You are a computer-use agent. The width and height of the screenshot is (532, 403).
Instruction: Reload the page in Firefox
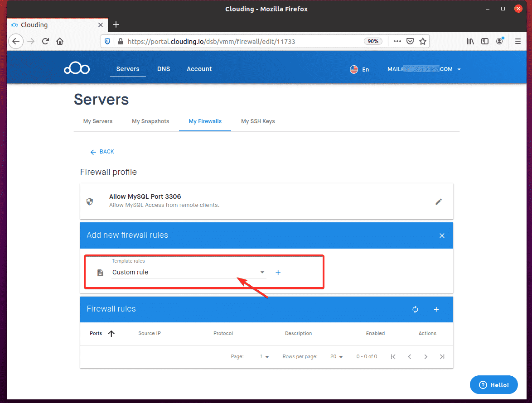[45, 41]
